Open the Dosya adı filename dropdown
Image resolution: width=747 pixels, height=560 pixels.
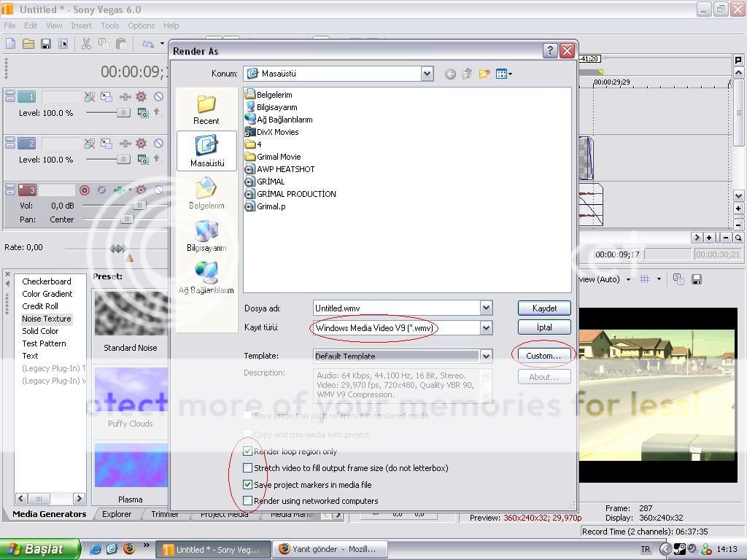click(x=486, y=308)
